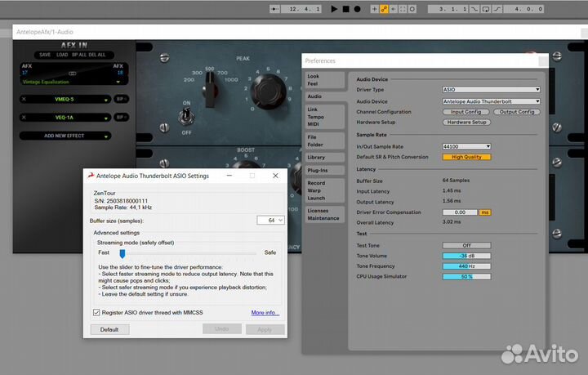Remove the VEQ-1A effect with X

tap(24, 117)
